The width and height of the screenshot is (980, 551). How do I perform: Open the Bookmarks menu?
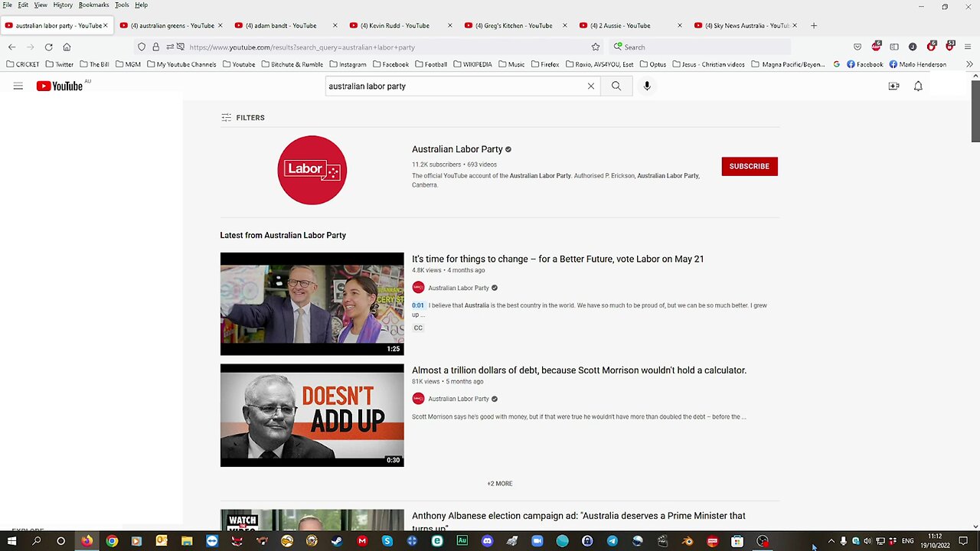[x=93, y=5]
